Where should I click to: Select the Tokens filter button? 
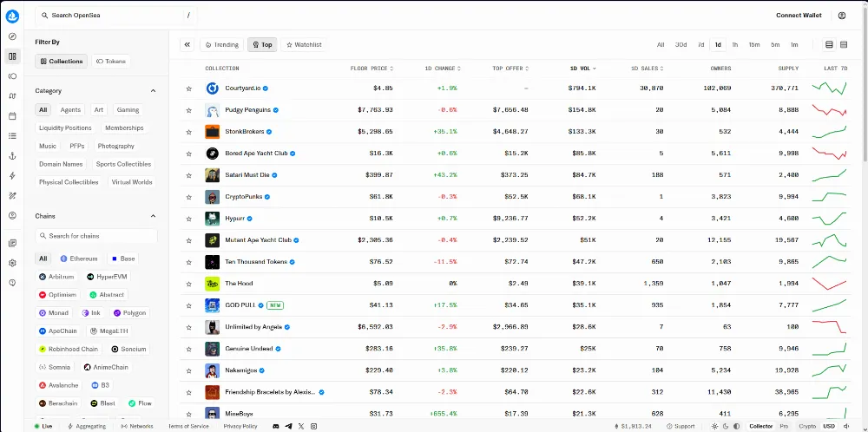click(x=111, y=62)
